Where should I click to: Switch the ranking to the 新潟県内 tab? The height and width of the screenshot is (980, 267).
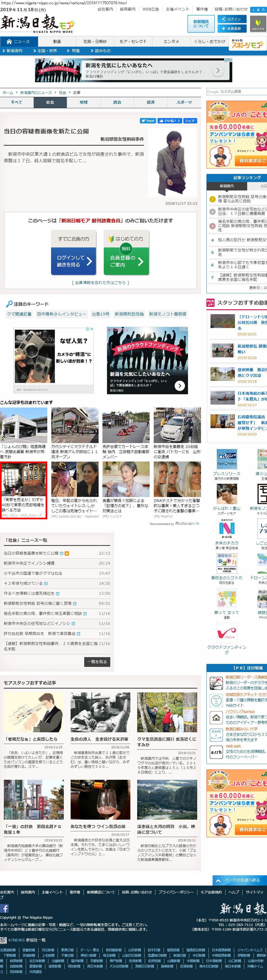(x=227, y=186)
